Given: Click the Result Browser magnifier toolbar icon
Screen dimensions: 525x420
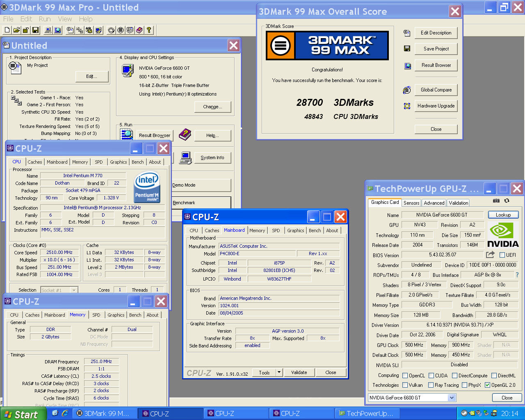Looking at the screenshot, I should click(x=57, y=30).
